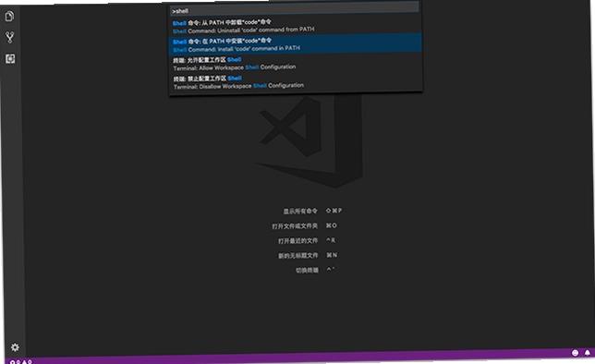This screenshot has width=595, height=364.
Task: Click the 打开文件或文件夹 shortcut hint
Action: 304,225
